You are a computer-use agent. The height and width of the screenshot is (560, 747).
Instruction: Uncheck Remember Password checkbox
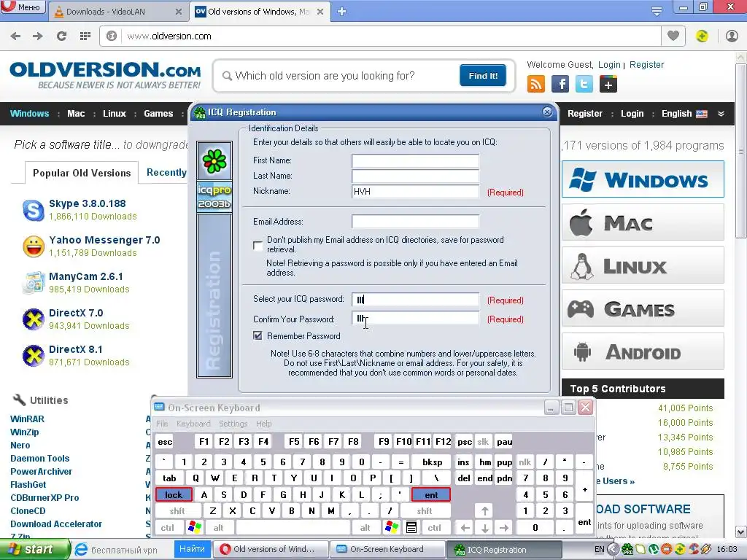coord(258,335)
